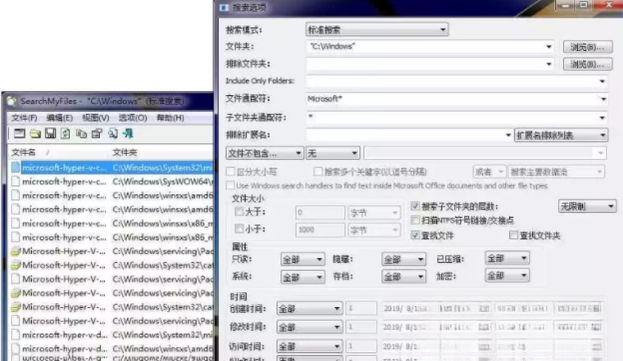Screen dimensions: 623x361
Task: Enable Use Windows search handlers checkbox
Action: pos(230,185)
